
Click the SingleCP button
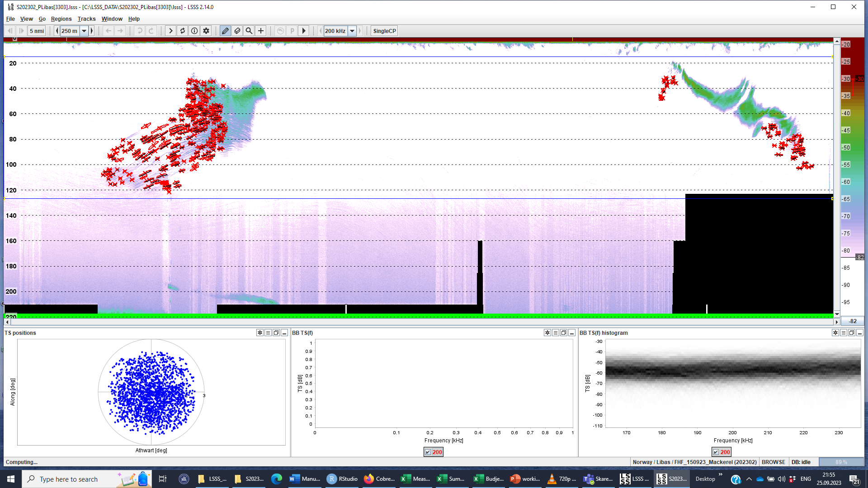tap(384, 31)
